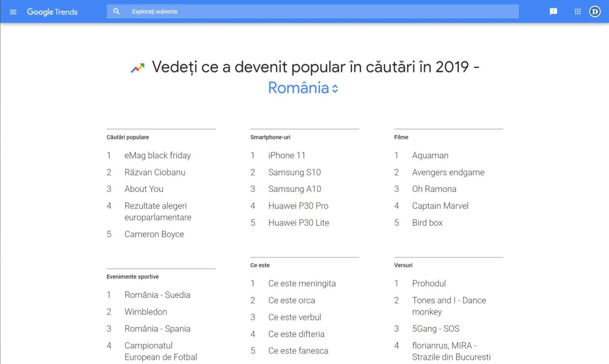609x364 pixels.
Task: Open the Google apps grid
Action: (x=577, y=11)
